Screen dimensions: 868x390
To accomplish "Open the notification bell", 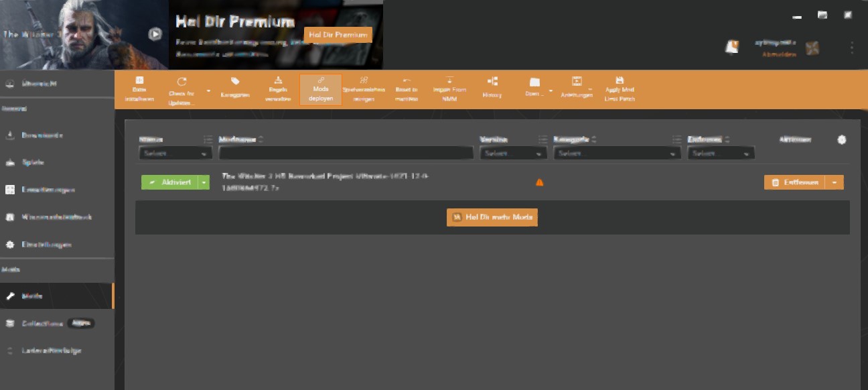I will point(731,46).
